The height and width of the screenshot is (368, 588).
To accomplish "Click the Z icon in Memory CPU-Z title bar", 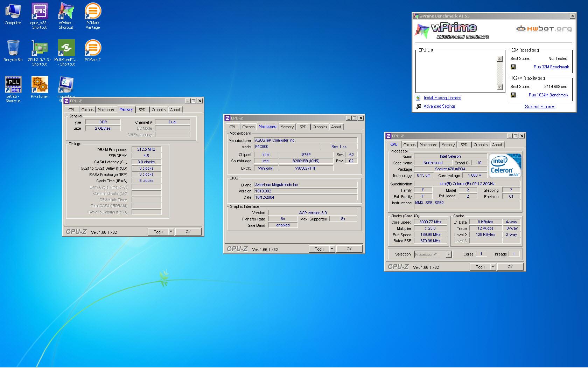I will pos(66,101).
